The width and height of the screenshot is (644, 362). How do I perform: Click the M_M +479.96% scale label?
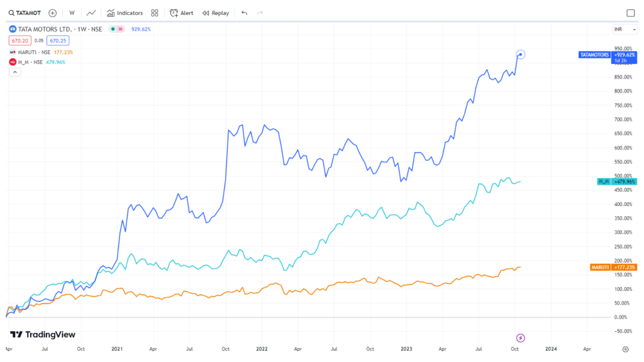617,182
